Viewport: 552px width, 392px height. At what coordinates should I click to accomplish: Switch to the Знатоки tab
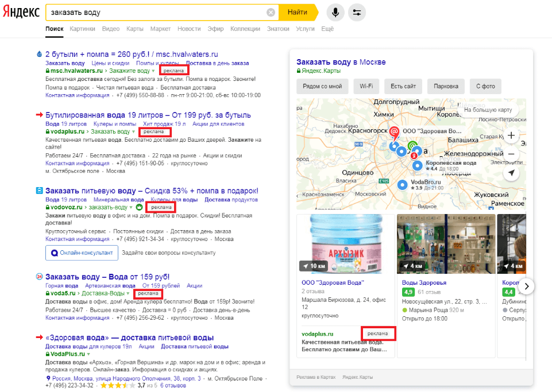tap(278, 29)
